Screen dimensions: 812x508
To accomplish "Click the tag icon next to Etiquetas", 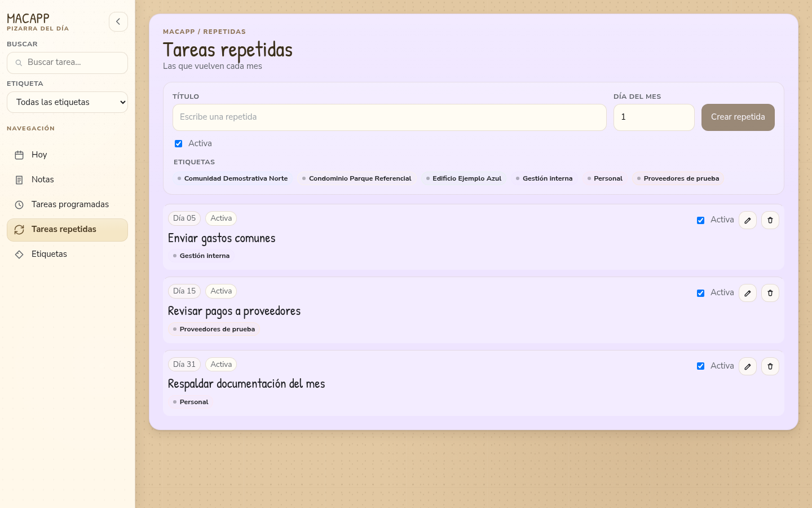I will (19, 255).
